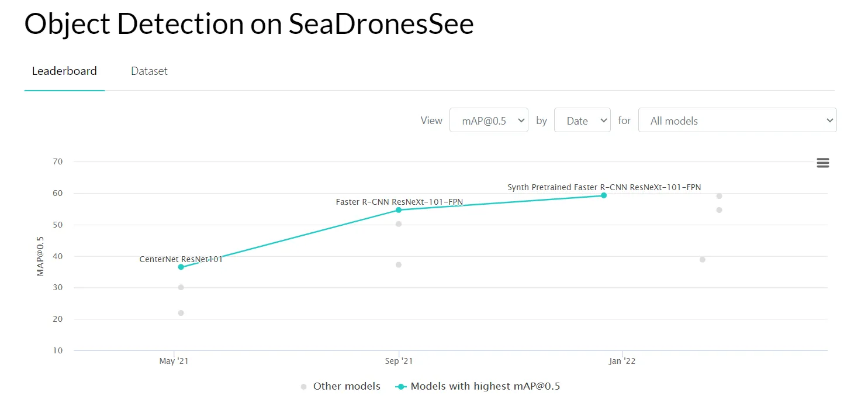Click the grey May '21 point near 22

[181, 313]
